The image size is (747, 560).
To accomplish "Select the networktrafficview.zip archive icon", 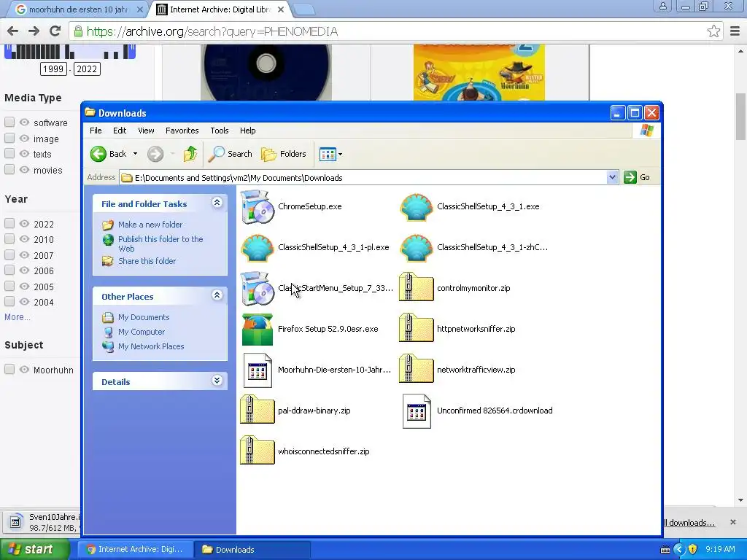I will [417, 370].
